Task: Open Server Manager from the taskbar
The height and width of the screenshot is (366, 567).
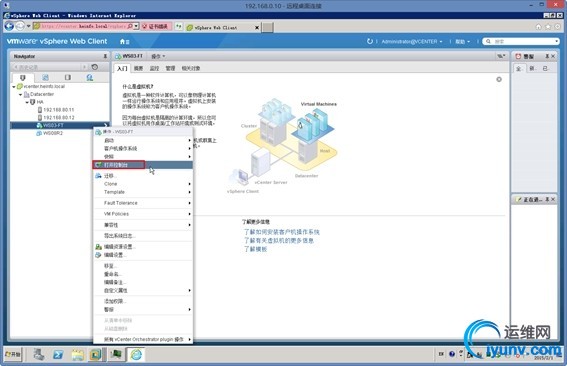Action: click(39, 354)
